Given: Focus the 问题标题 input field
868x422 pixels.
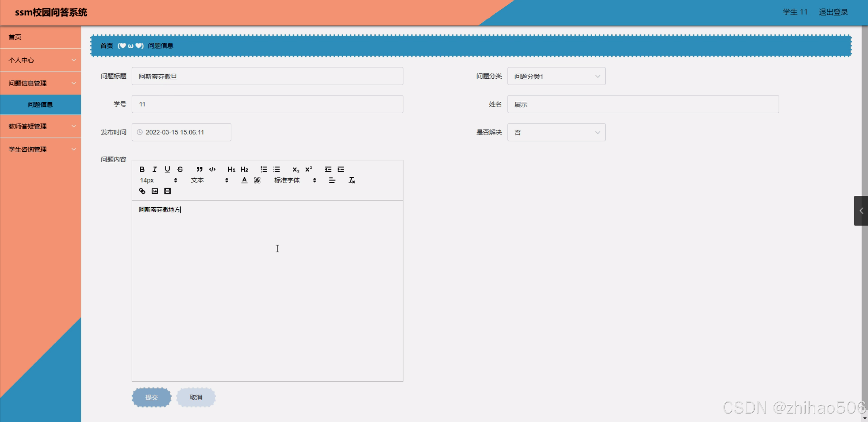Looking at the screenshot, I should (x=267, y=76).
